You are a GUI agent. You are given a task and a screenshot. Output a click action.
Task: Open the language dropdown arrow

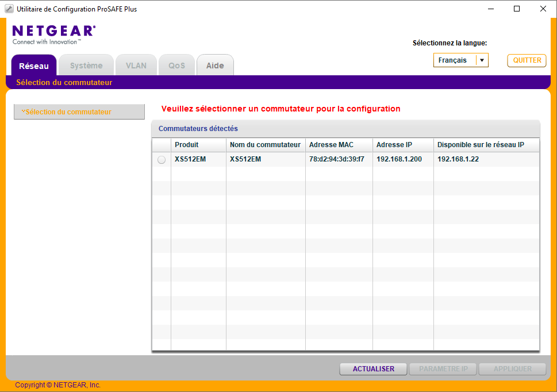click(482, 60)
